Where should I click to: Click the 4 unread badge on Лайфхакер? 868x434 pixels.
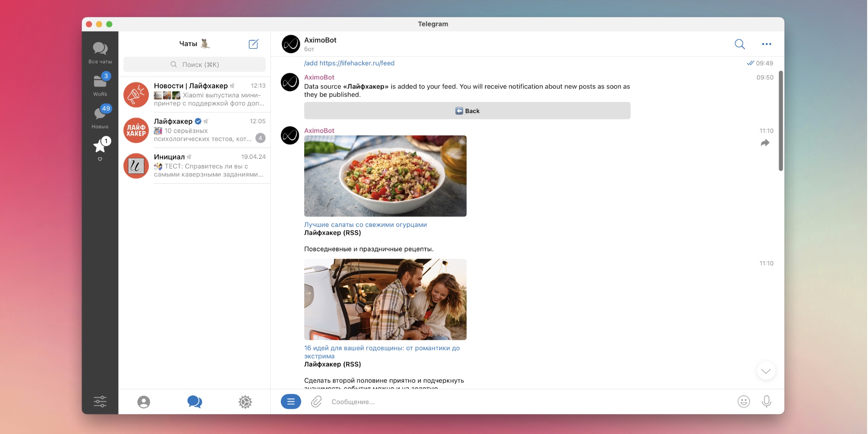tap(260, 138)
